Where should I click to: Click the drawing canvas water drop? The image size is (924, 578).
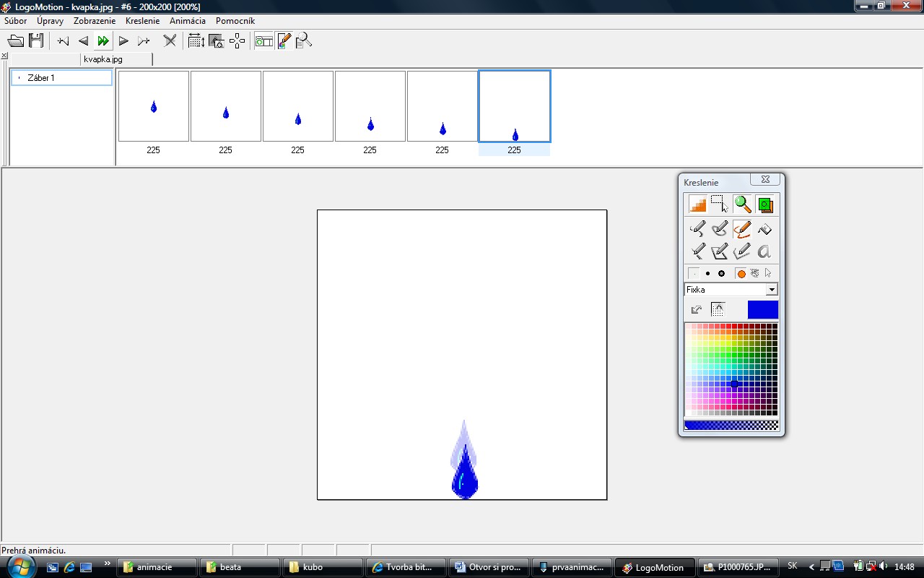(x=465, y=473)
